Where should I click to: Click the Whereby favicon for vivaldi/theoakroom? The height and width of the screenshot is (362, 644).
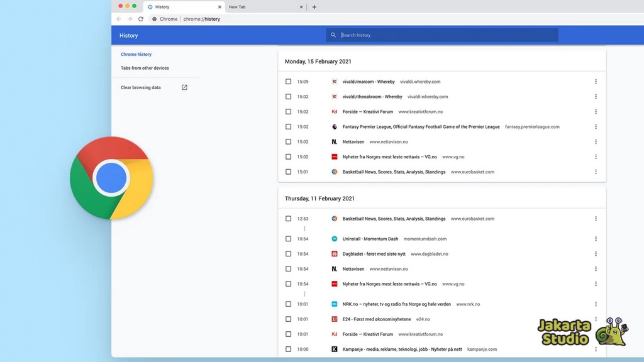tap(335, 97)
